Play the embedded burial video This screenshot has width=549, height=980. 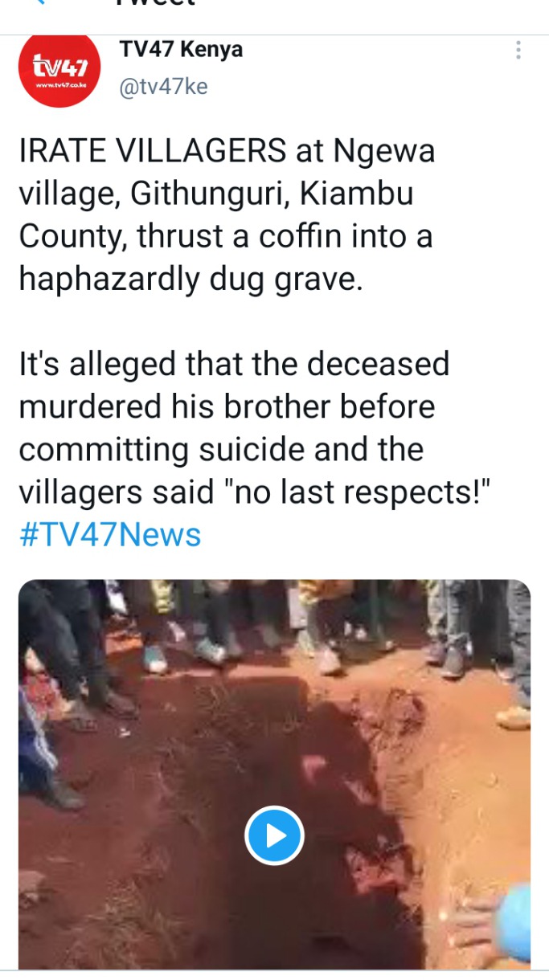274,835
